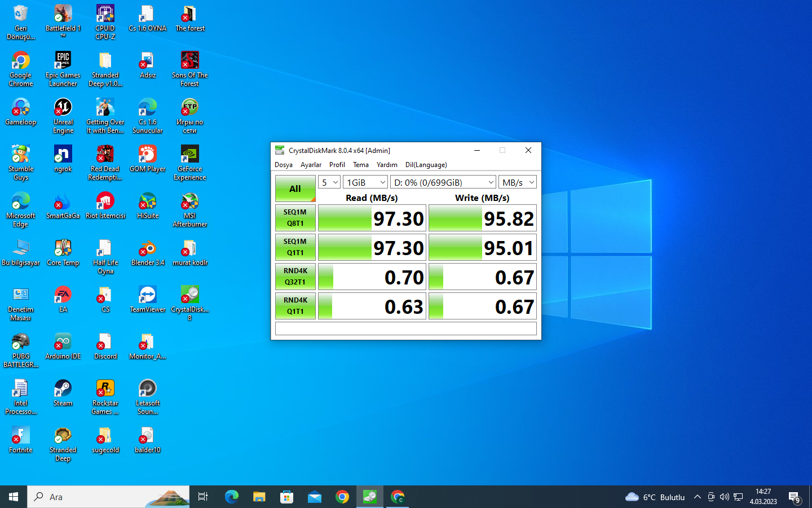Open File Explorer from the taskbar
Viewport: 812px width, 508px height.
pyautogui.click(x=259, y=497)
